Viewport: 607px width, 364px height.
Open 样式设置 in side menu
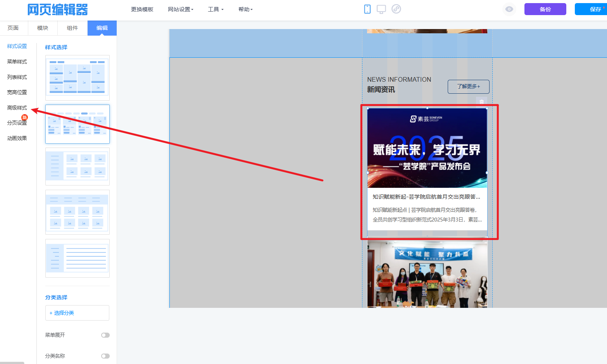(x=17, y=46)
